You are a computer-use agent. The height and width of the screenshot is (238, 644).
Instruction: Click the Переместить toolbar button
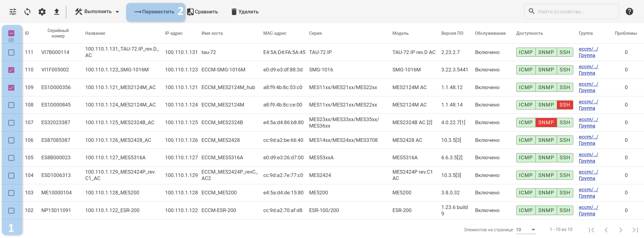coord(155,12)
